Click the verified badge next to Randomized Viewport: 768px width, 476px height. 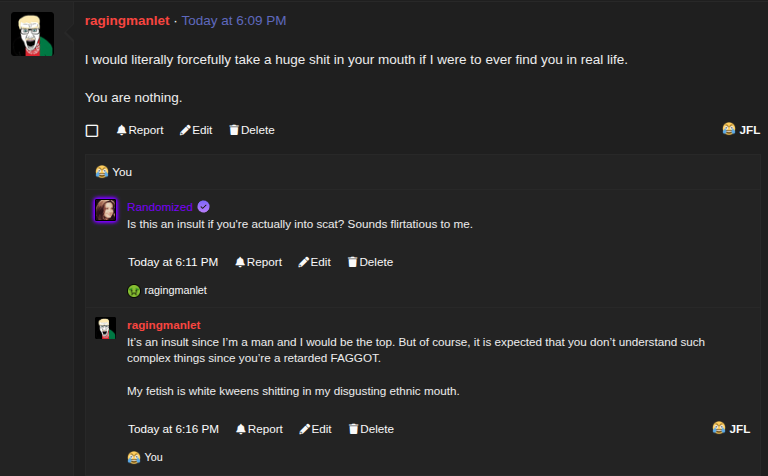click(203, 207)
